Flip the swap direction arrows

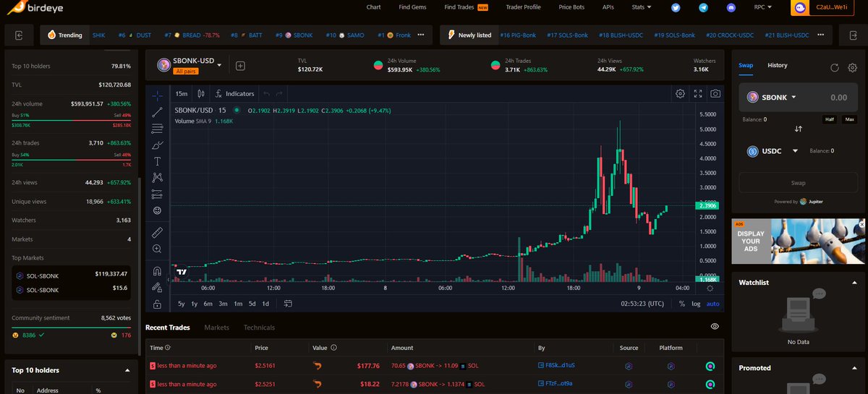pos(799,129)
